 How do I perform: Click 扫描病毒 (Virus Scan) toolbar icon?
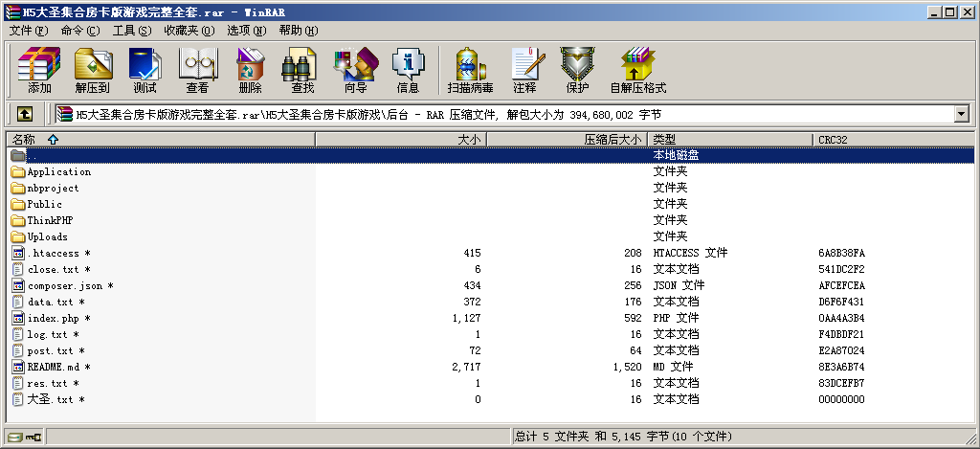tap(470, 70)
